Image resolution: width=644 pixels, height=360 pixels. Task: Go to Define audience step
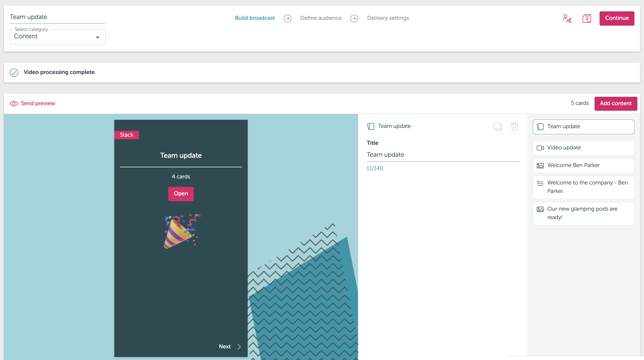[x=321, y=18]
